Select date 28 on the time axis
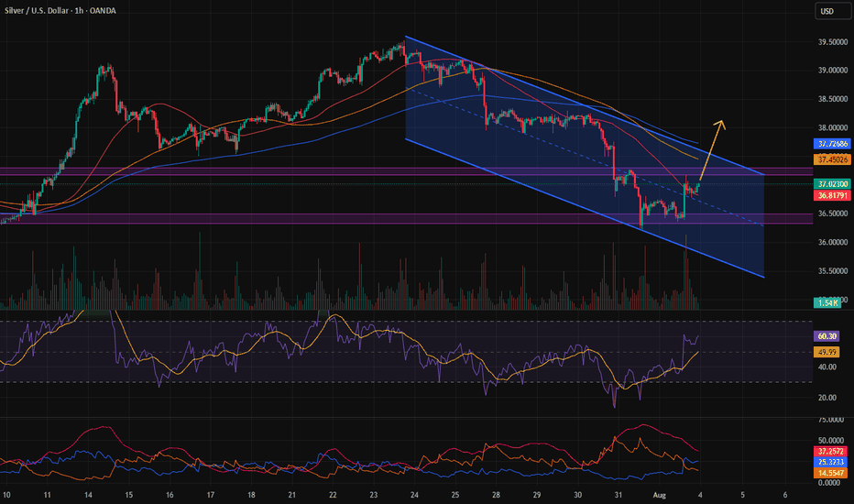Screen dimensions: 854x504 coord(496,495)
